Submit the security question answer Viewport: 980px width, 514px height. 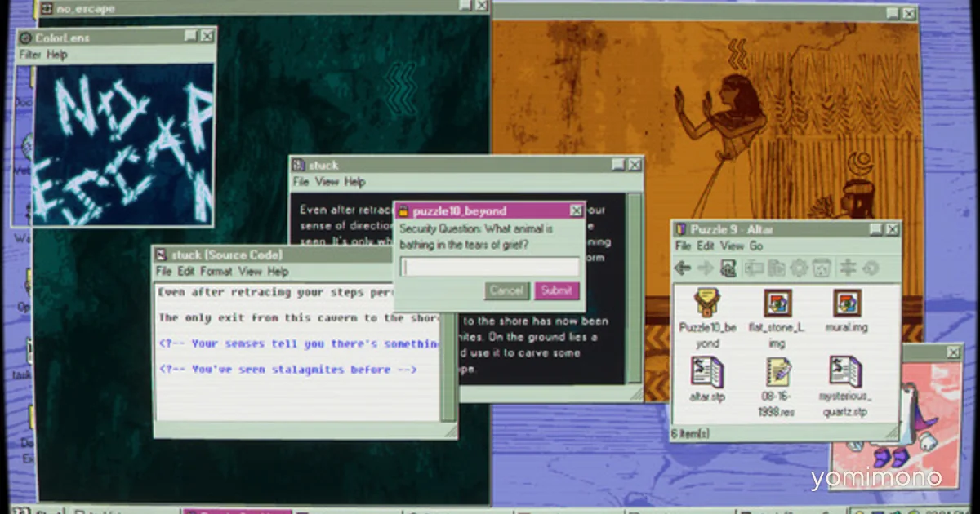click(557, 290)
